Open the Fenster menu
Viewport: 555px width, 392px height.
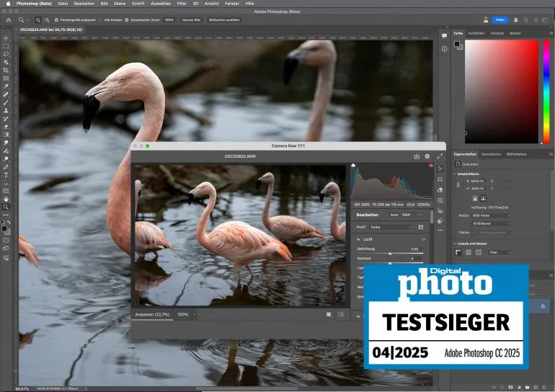[x=232, y=4]
